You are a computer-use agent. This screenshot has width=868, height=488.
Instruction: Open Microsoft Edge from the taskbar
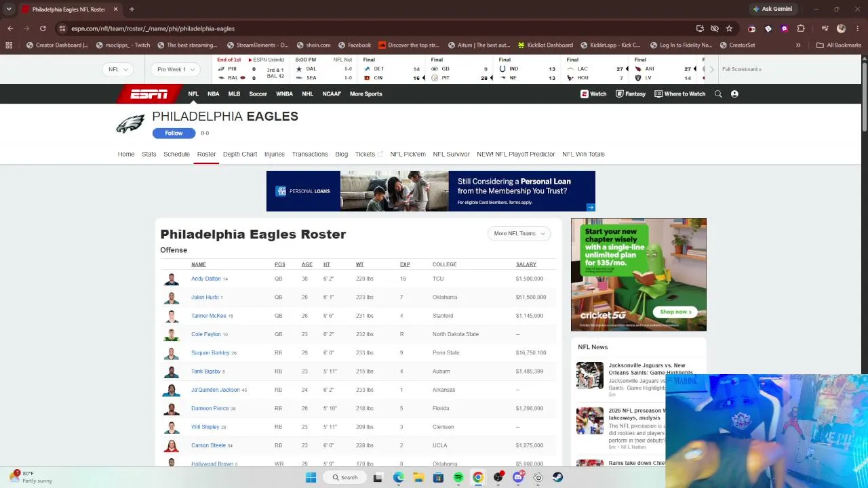[399, 477]
